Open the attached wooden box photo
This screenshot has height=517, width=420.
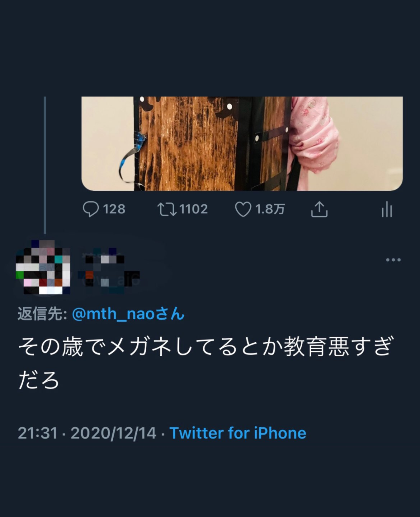(242, 144)
